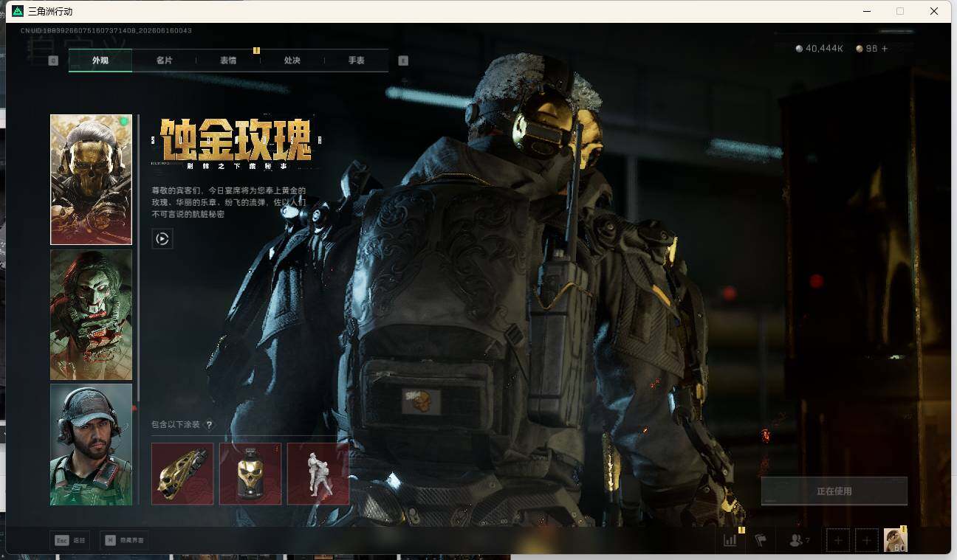Open the bar chart statistics icon
Screen dimensions: 957x560
pos(730,540)
